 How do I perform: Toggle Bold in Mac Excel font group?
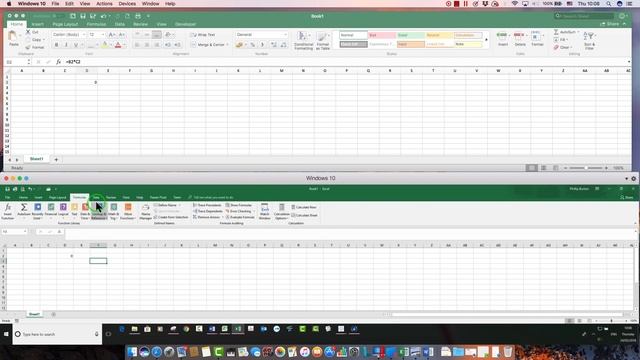coord(56,45)
